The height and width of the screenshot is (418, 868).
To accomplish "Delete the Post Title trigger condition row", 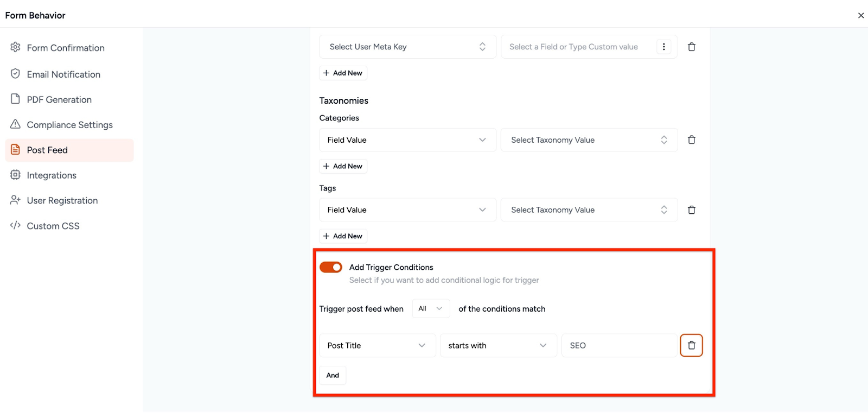I will coord(691,345).
